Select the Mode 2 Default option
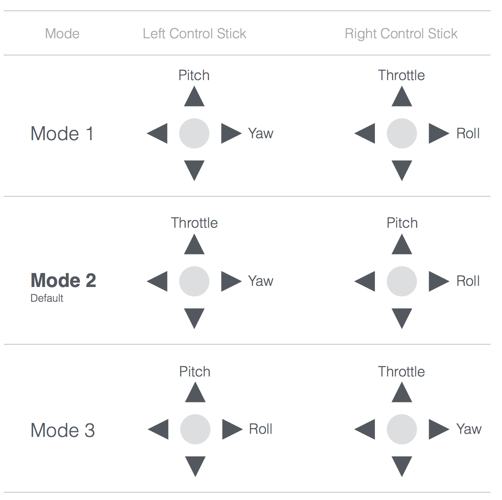 click(x=63, y=287)
